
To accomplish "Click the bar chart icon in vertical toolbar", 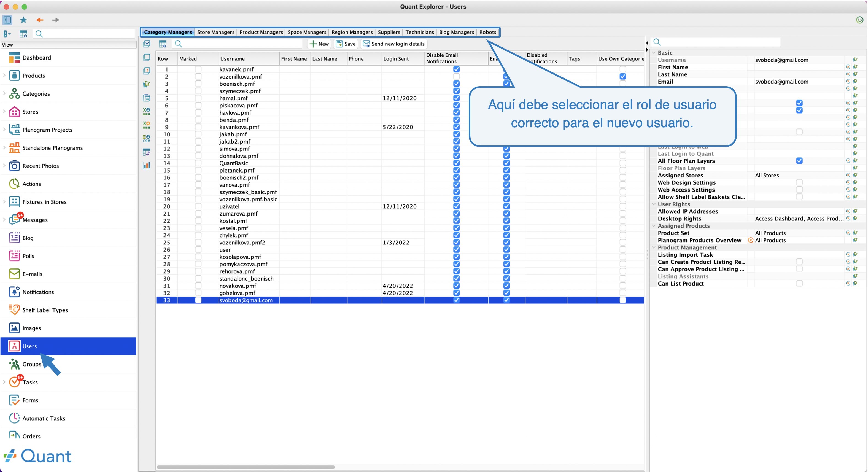I will click(147, 165).
